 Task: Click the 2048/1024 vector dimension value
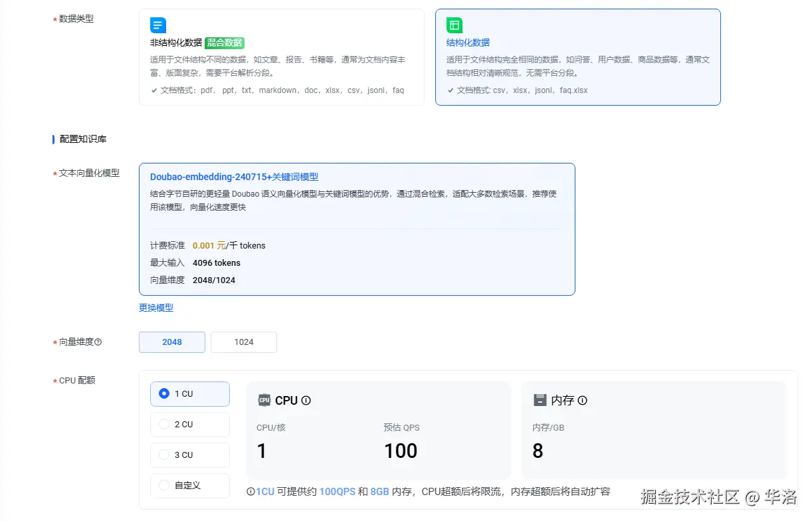[x=214, y=280]
